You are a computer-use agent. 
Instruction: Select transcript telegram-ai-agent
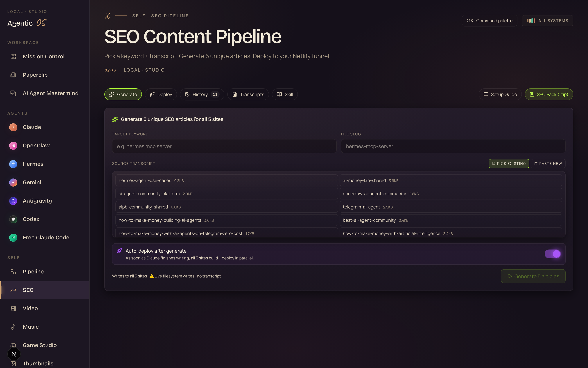coord(451,207)
